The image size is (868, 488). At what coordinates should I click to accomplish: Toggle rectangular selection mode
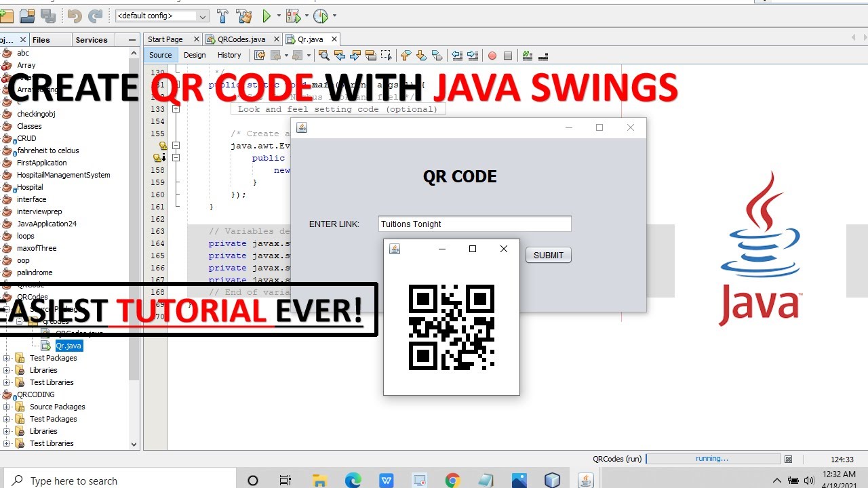click(x=387, y=56)
